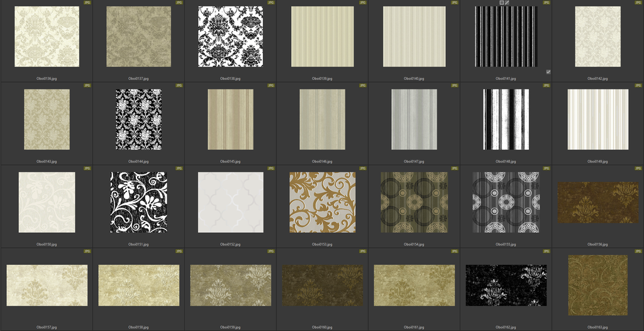This screenshot has width=644, height=331.
Task: Click the JPG badge on Oboi0153
Action: [x=362, y=168]
